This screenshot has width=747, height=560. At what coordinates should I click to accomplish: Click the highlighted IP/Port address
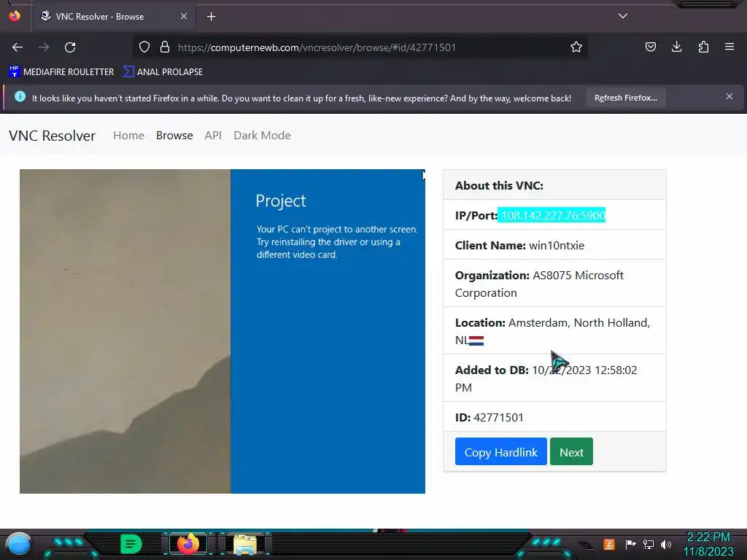(x=551, y=215)
